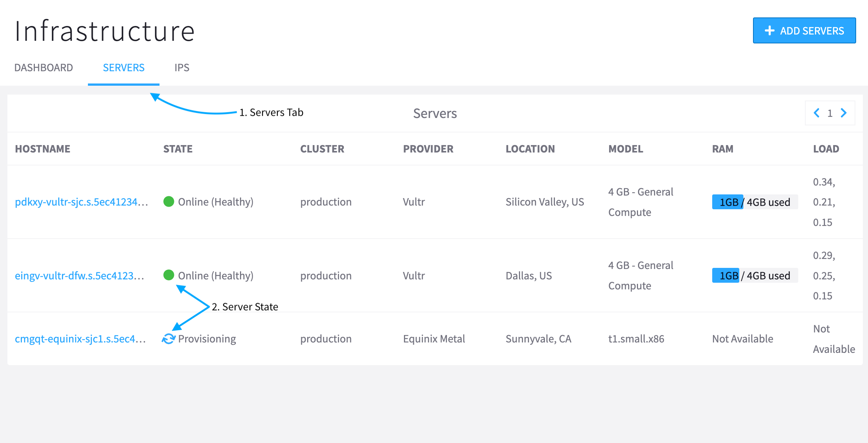Click load values 0.34, 0.21, 0.15

coord(824,202)
